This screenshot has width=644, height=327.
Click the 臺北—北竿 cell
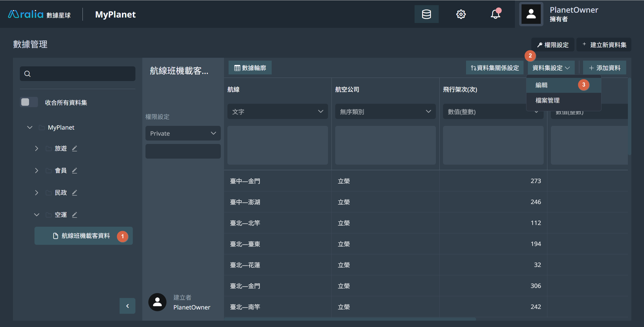[x=277, y=223]
